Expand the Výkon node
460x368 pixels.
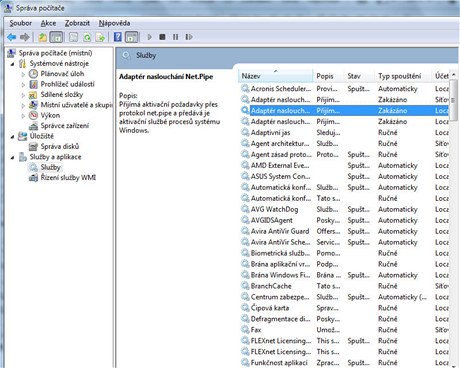click(23, 116)
